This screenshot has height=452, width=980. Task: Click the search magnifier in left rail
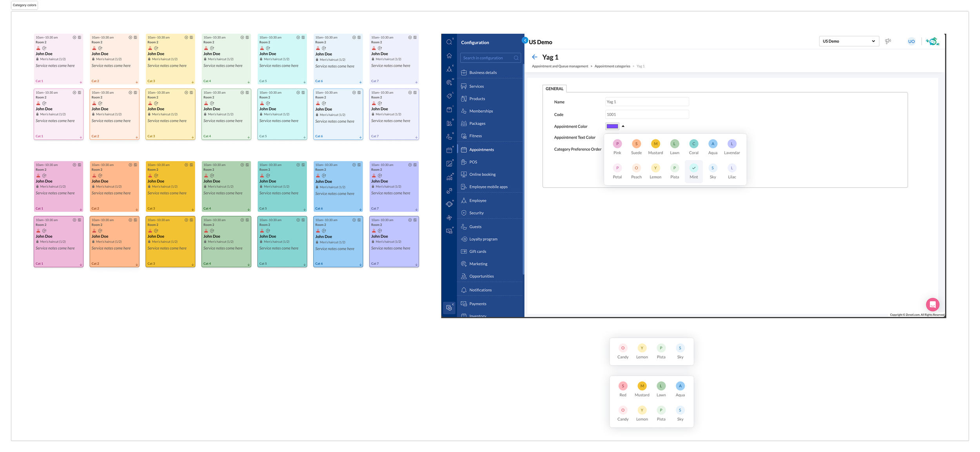(x=449, y=42)
